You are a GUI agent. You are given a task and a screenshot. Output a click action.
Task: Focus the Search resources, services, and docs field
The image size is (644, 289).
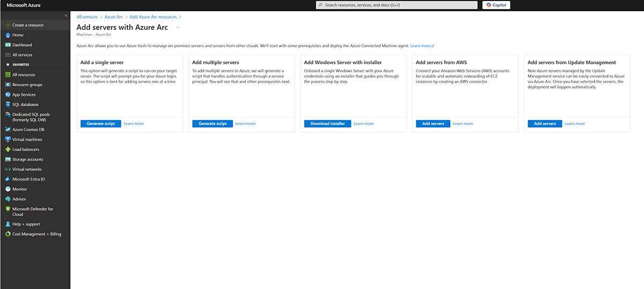point(397,5)
